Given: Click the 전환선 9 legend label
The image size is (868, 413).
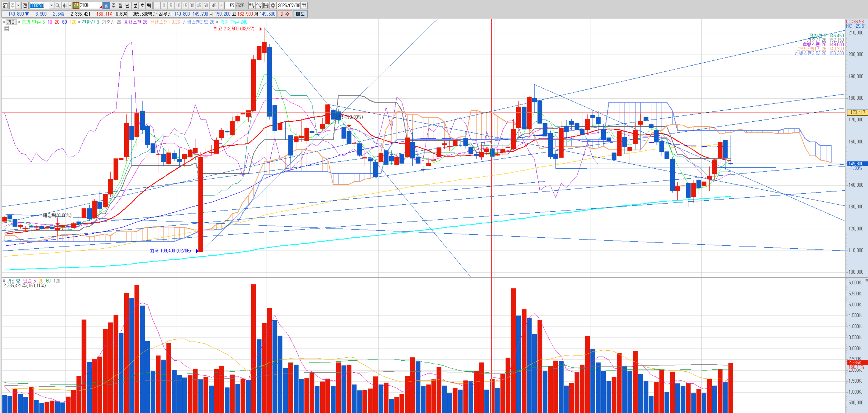Looking at the screenshot, I should click(91, 22).
